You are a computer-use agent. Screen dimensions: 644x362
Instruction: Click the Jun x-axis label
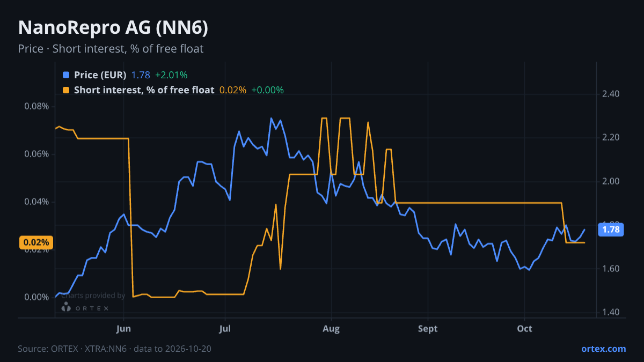(x=124, y=329)
